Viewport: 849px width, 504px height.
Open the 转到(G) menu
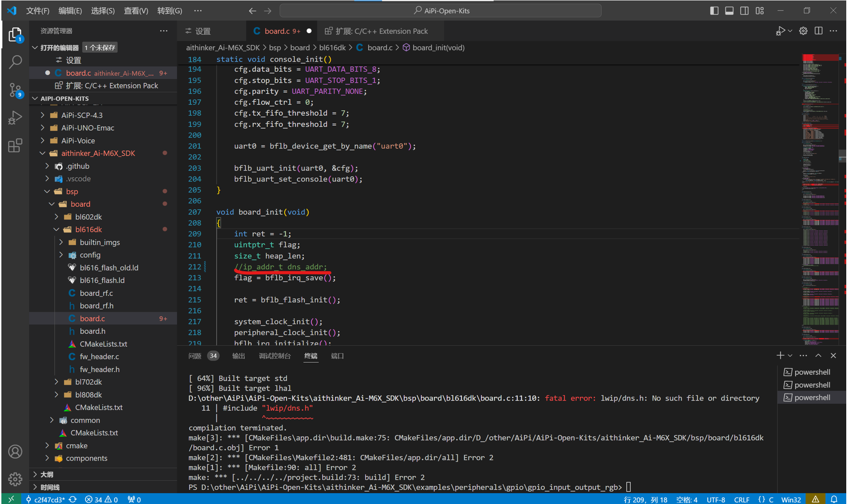[x=169, y=11]
